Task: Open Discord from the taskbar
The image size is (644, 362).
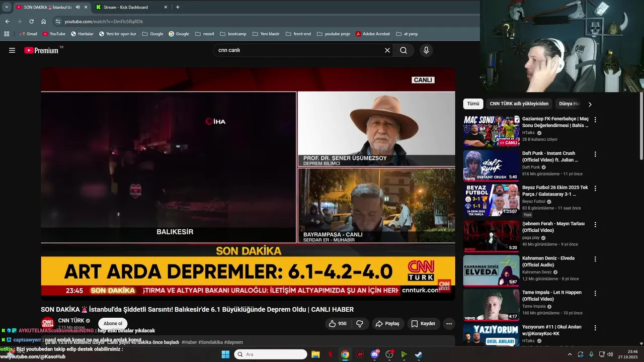Action: 375,354
